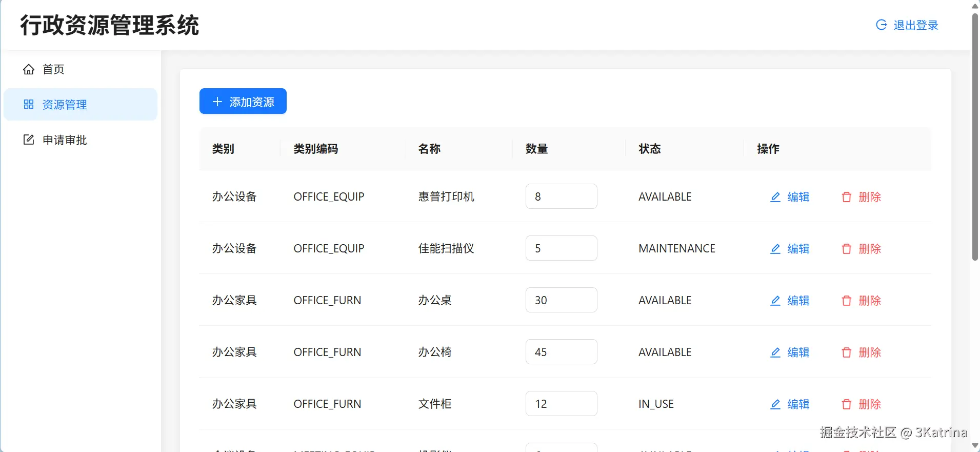This screenshot has height=452, width=980.
Task: Focus quantity field showing 12
Action: point(562,404)
